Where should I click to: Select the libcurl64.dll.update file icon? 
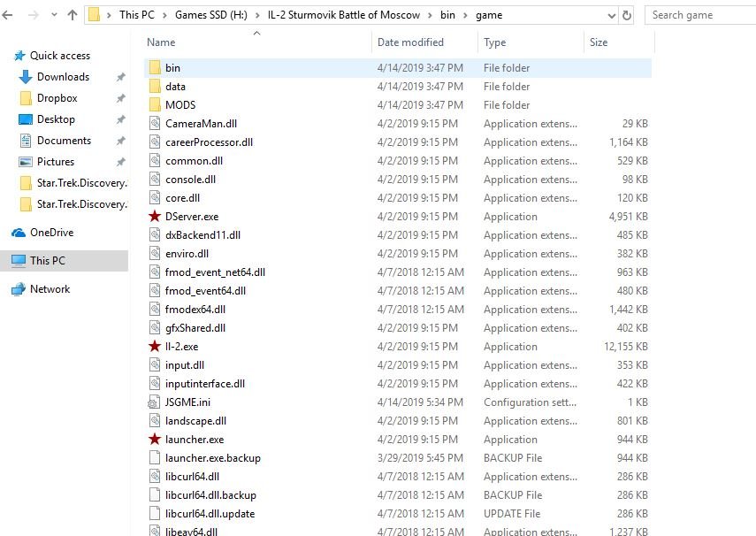click(154, 513)
